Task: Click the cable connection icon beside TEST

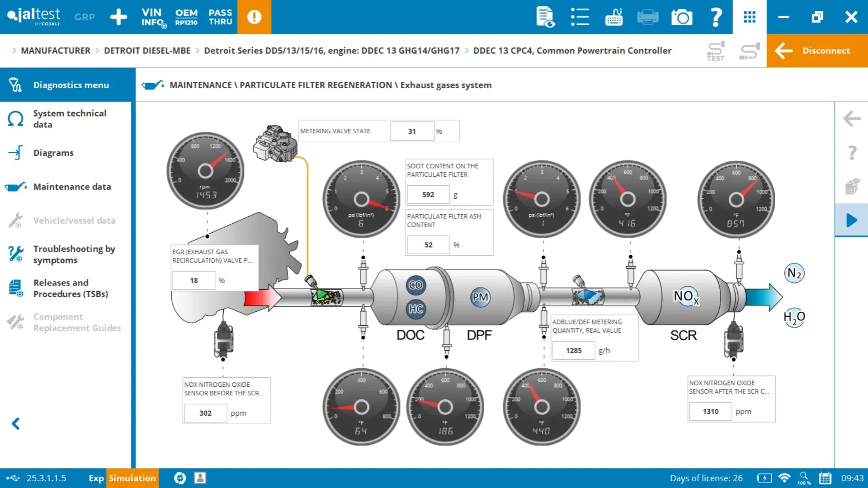Action: coord(749,51)
